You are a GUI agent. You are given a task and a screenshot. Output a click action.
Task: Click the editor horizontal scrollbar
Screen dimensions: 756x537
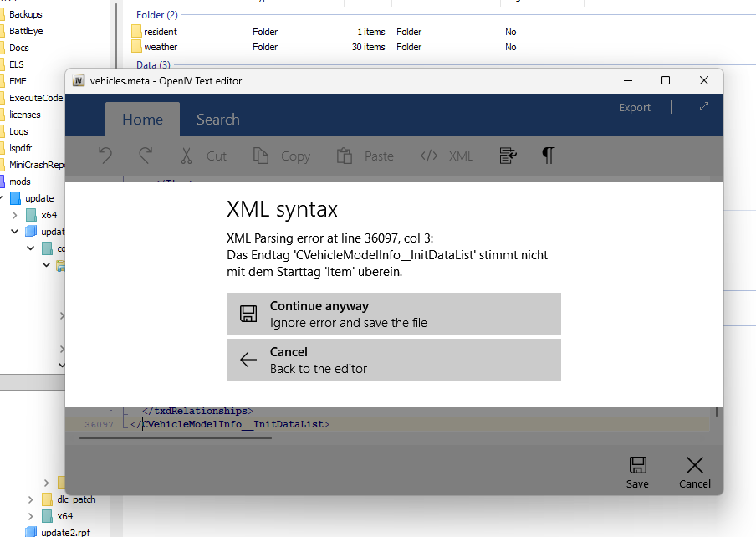(176, 438)
